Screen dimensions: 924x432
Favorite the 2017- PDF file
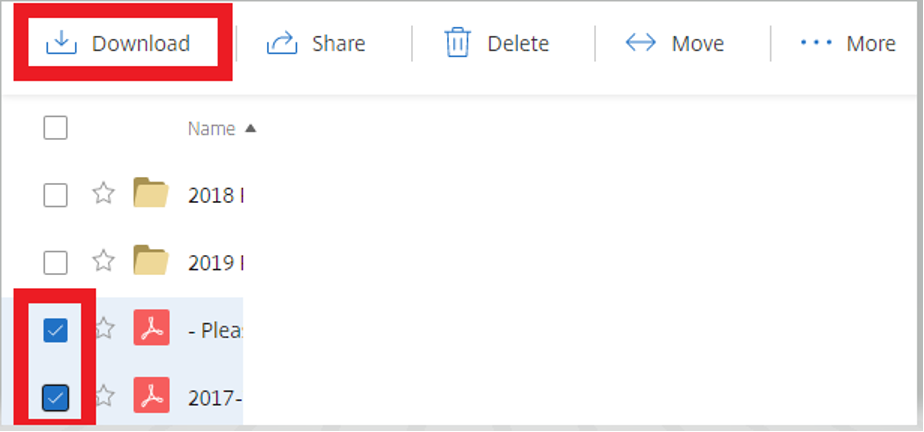pos(103,397)
